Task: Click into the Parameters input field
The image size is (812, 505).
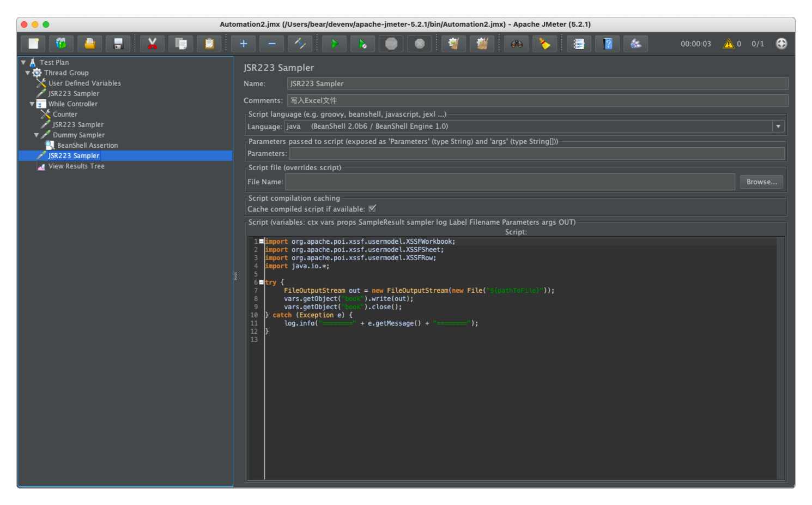Action: click(537, 154)
